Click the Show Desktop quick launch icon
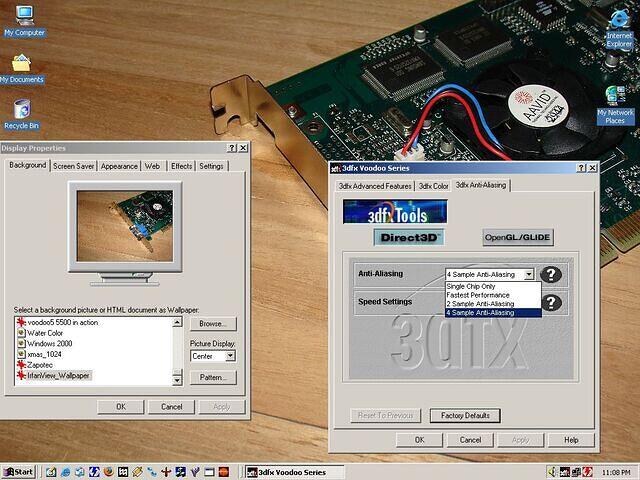Viewport: 640px width, 480px height. (51, 472)
